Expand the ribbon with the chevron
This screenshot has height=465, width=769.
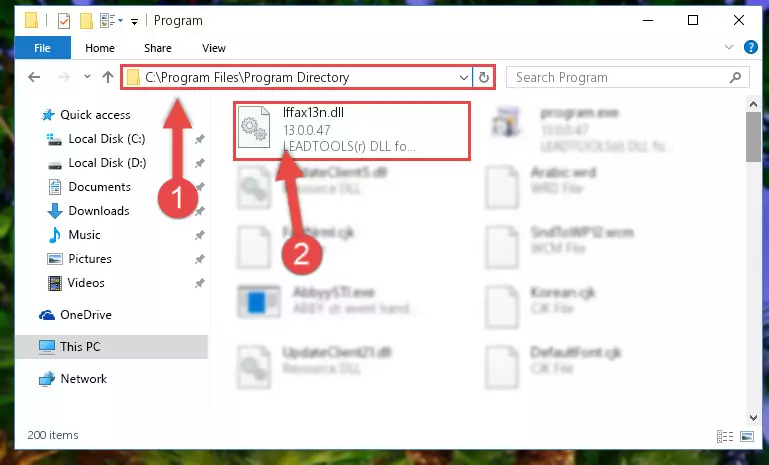tap(729, 47)
